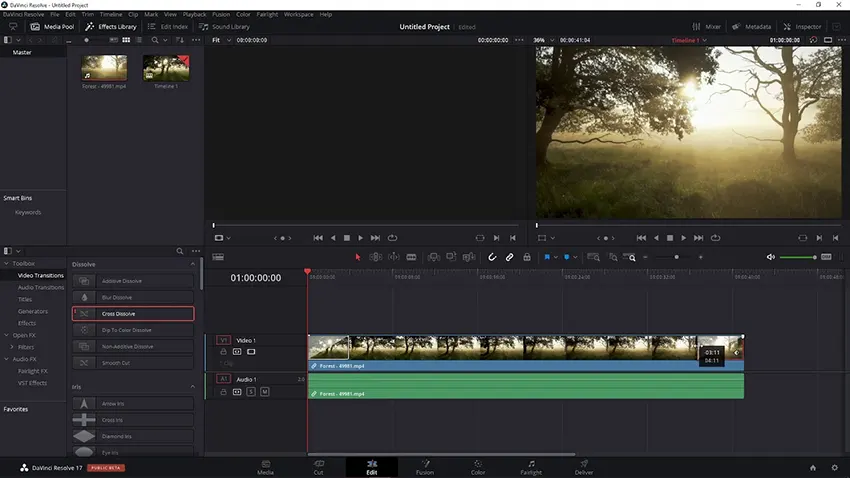850x478 pixels.
Task: Select the Timeline 1 thumbnail
Action: pyautogui.click(x=166, y=67)
